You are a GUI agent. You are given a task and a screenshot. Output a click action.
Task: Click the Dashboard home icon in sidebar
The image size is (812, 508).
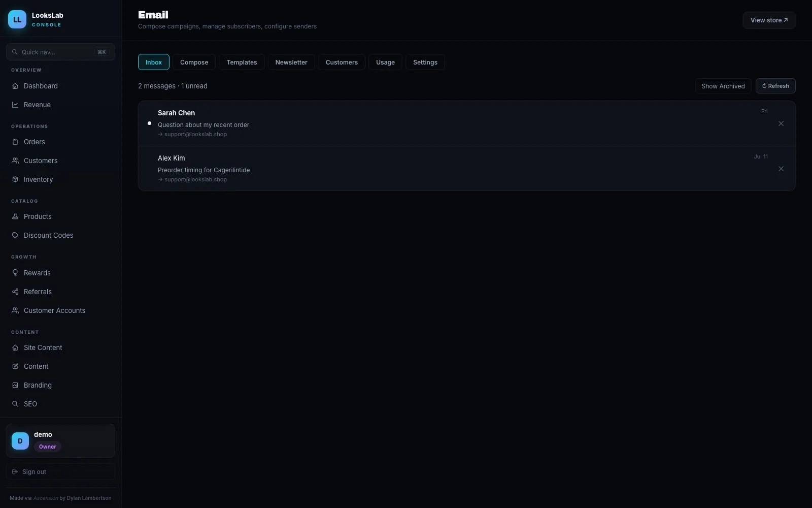[15, 86]
